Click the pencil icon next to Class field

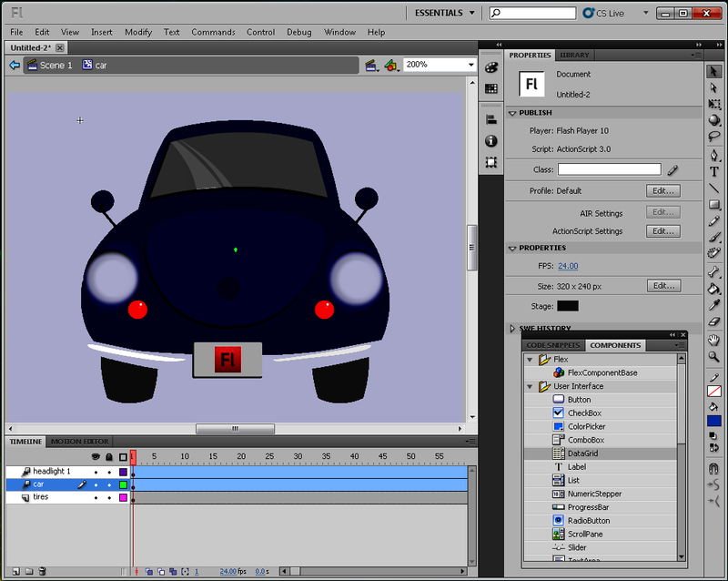[x=672, y=169]
